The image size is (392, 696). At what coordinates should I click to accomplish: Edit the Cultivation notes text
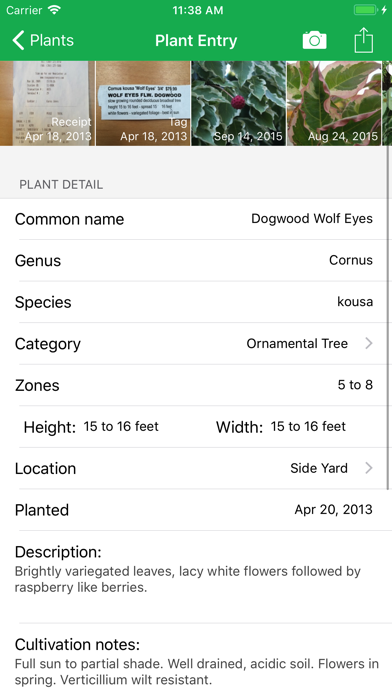(197, 672)
